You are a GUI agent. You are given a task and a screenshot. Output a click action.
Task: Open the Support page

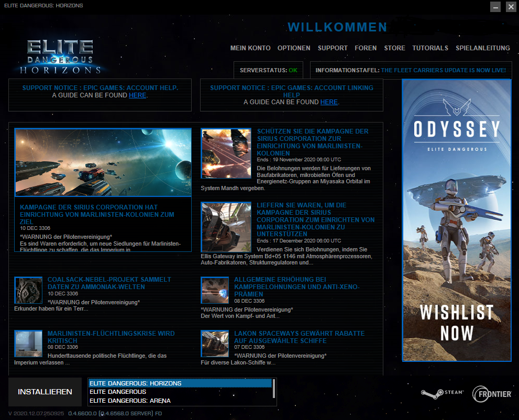pos(333,48)
